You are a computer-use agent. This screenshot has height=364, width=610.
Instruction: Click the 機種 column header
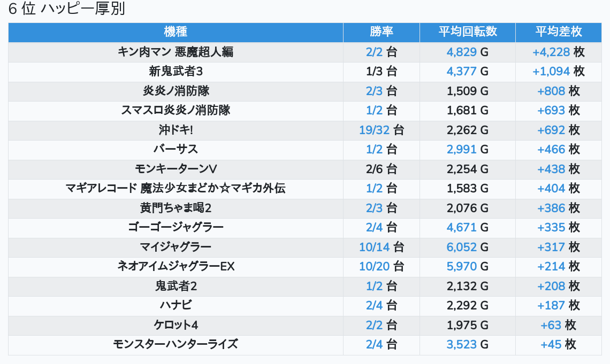click(176, 32)
